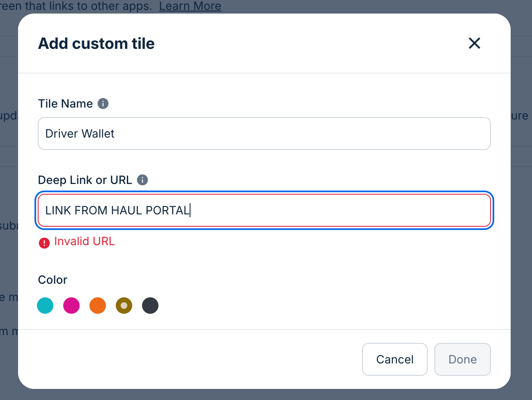Click the Tile Name info icon

[103, 103]
